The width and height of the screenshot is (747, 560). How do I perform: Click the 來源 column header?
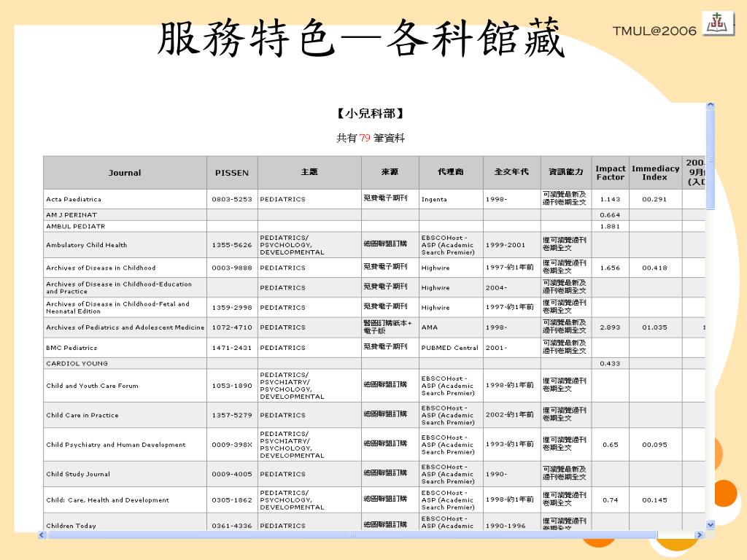point(390,172)
